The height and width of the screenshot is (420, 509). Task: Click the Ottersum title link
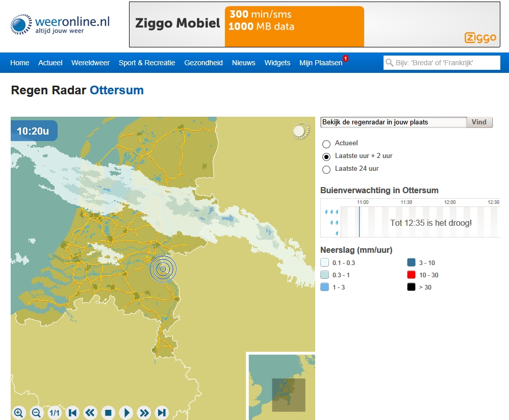[117, 90]
